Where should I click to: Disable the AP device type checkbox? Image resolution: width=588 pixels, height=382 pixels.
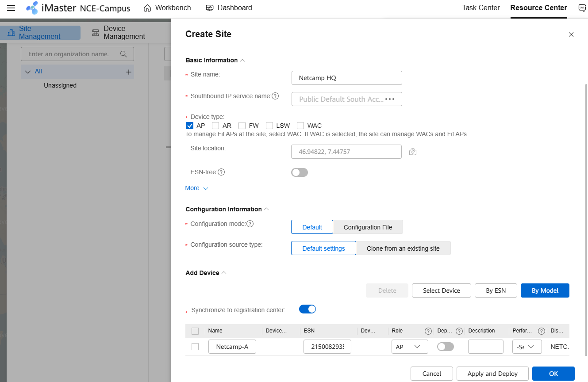(189, 126)
